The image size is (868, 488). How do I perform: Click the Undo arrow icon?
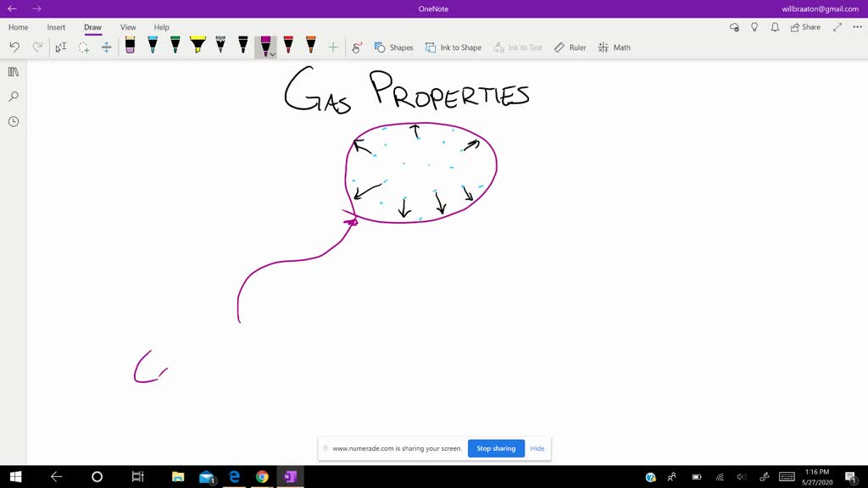14,47
